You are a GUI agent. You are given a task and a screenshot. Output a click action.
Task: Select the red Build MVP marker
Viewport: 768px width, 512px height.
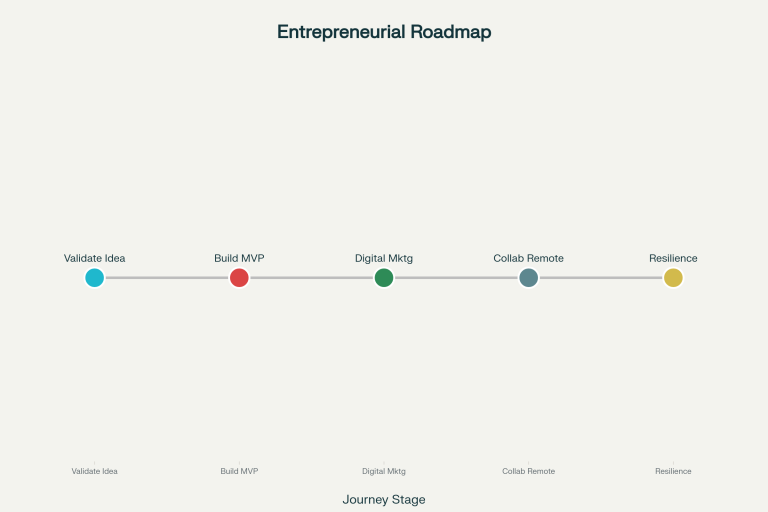[x=239, y=278]
